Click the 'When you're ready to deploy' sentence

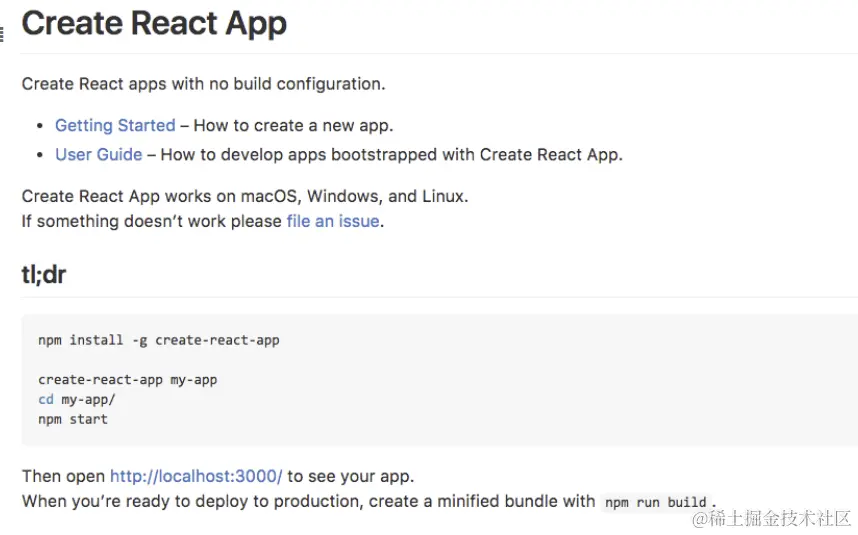pos(369,501)
